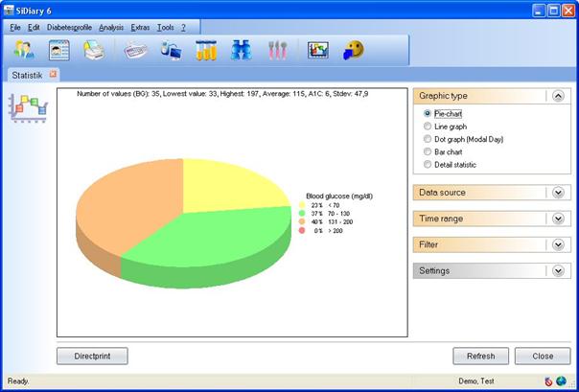
Task: Open the Diabetesprofile menu
Action: tap(69, 27)
